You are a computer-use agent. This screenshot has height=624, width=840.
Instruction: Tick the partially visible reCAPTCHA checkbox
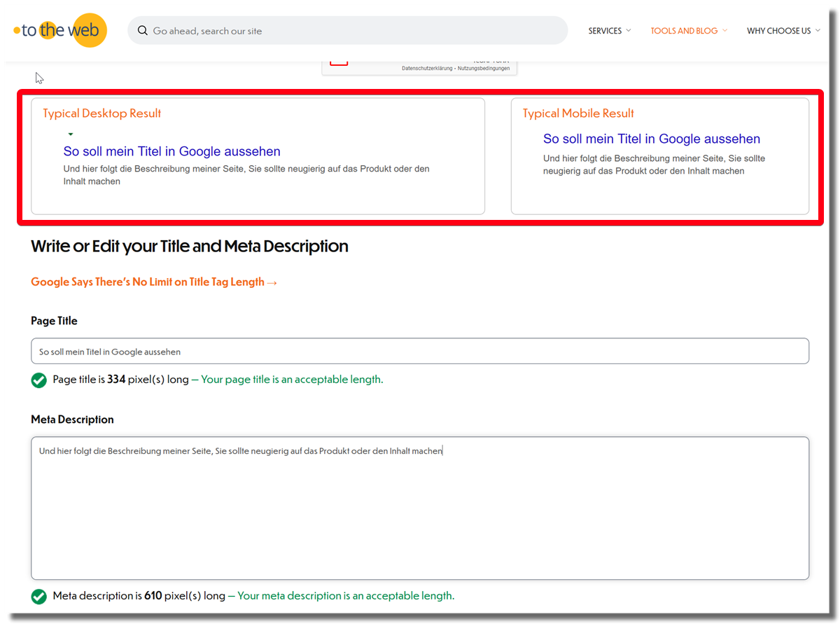(x=339, y=61)
